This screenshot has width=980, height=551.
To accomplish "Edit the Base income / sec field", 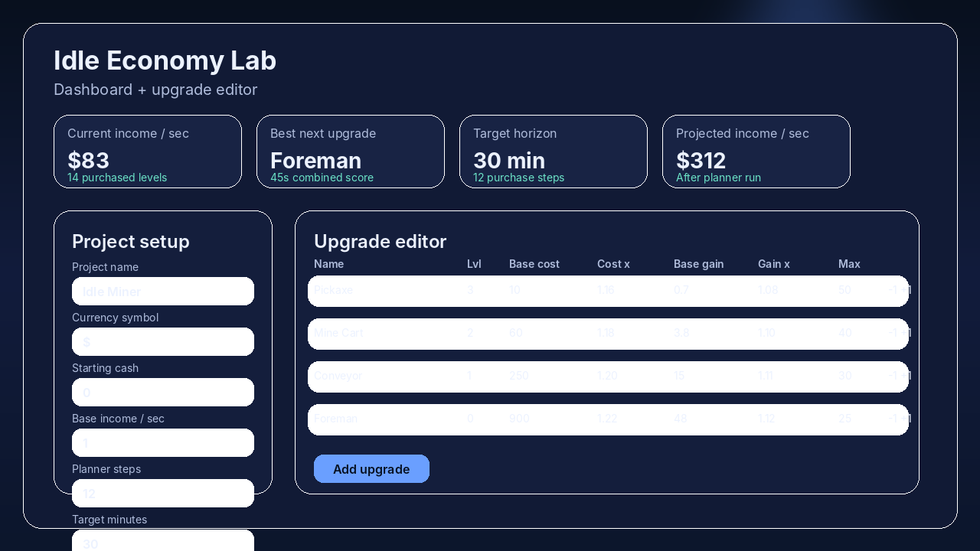I will click(163, 443).
